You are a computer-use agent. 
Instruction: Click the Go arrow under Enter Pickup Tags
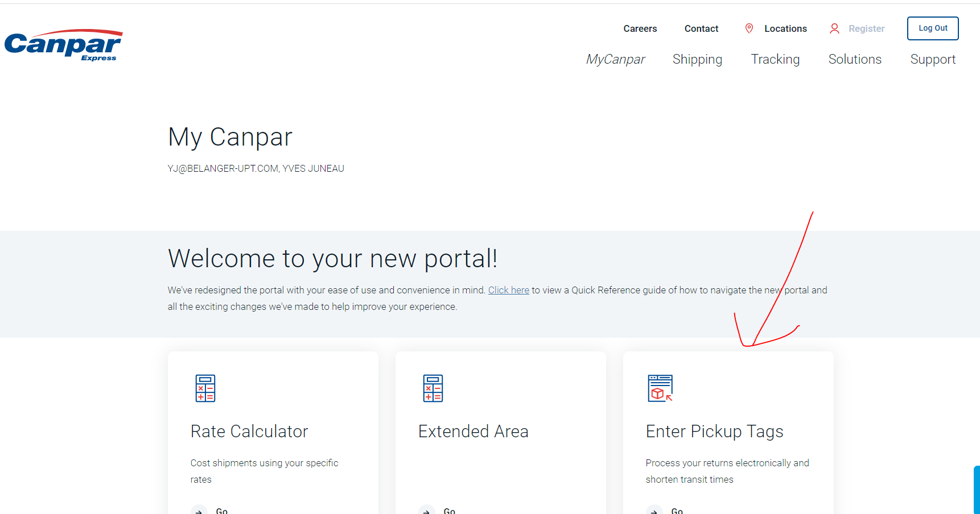(654, 510)
